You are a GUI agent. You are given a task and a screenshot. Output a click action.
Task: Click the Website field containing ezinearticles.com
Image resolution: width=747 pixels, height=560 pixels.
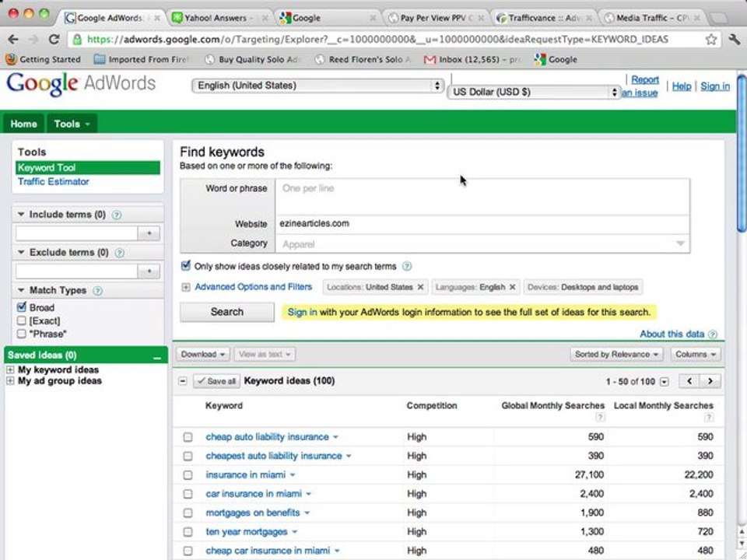click(482, 224)
